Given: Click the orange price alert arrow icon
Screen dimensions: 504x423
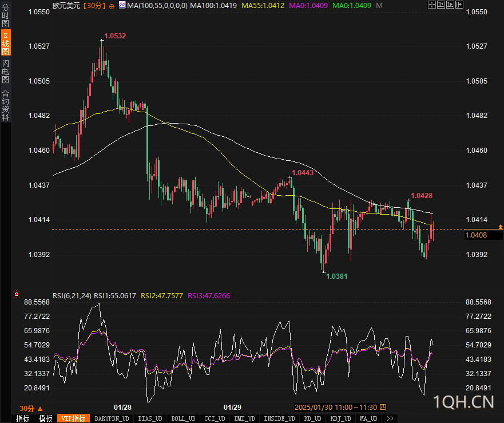Looking at the screenshot, I should click(500, 227).
